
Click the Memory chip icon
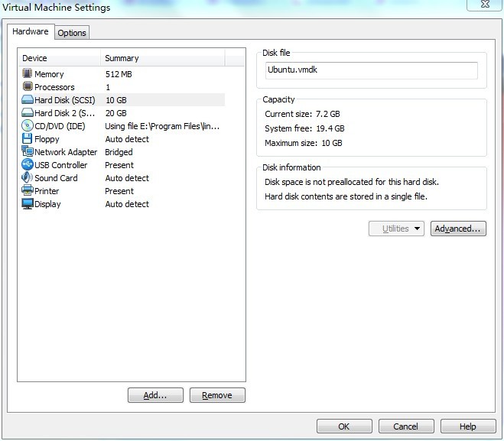tap(28, 73)
